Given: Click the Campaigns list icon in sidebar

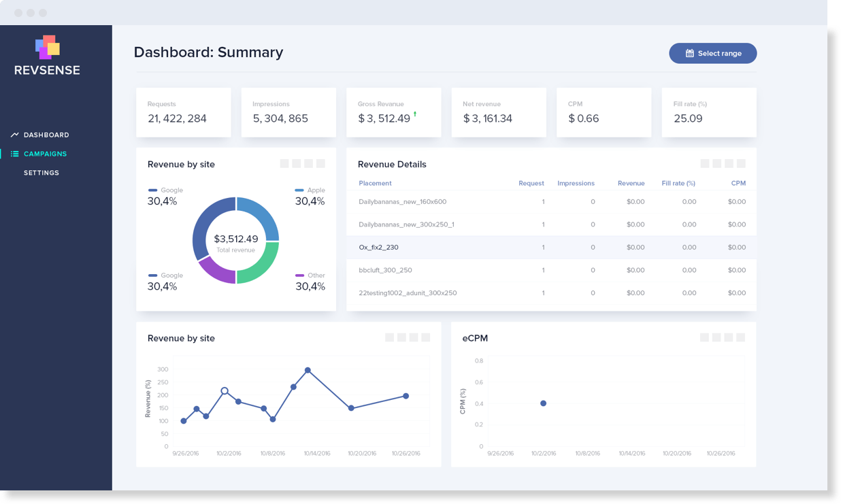Looking at the screenshot, I should pos(15,154).
